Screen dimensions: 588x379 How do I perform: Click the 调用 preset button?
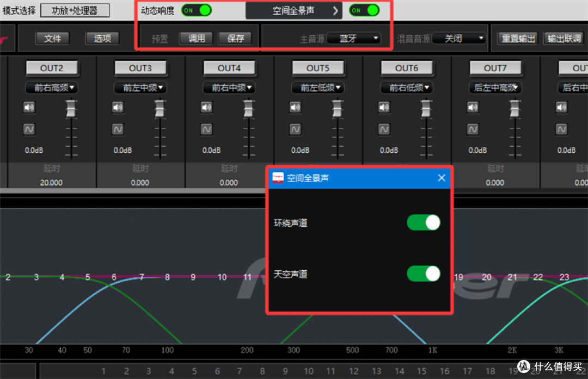tap(196, 38)
